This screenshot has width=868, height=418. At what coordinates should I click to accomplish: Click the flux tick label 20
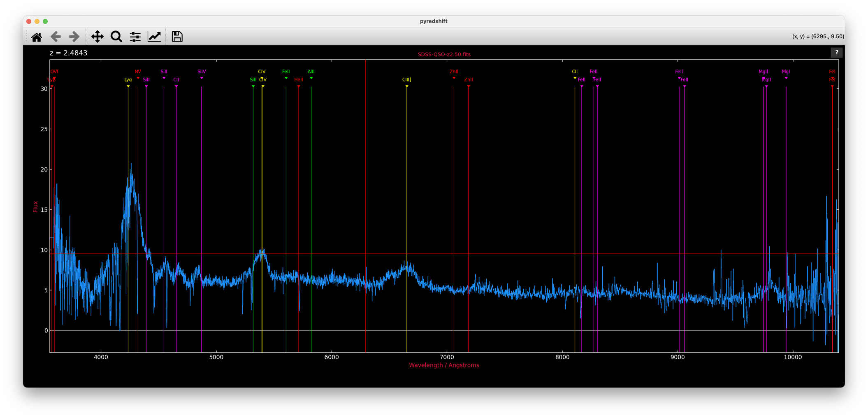click(x=44, y=170)
